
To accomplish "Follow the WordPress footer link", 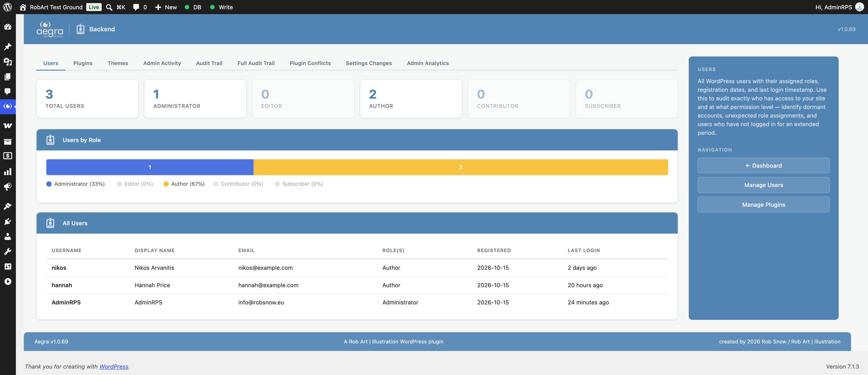I will [114, 366].
